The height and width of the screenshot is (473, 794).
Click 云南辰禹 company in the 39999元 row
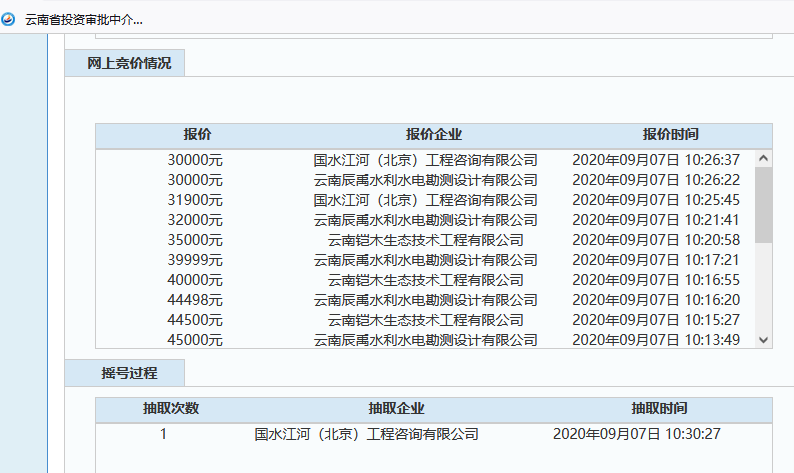coord(425,260)
